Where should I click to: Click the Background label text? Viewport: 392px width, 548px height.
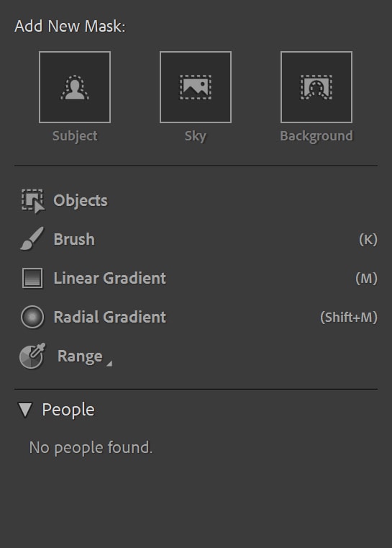[x=316, y=136]
